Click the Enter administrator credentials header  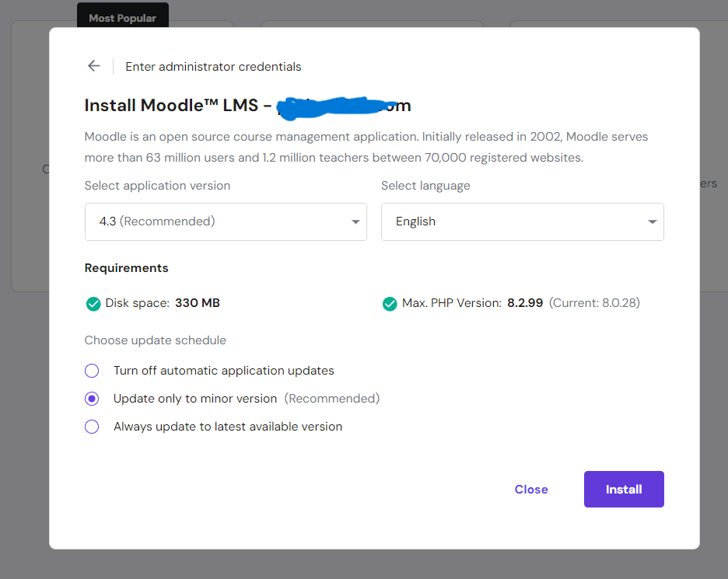212,67
